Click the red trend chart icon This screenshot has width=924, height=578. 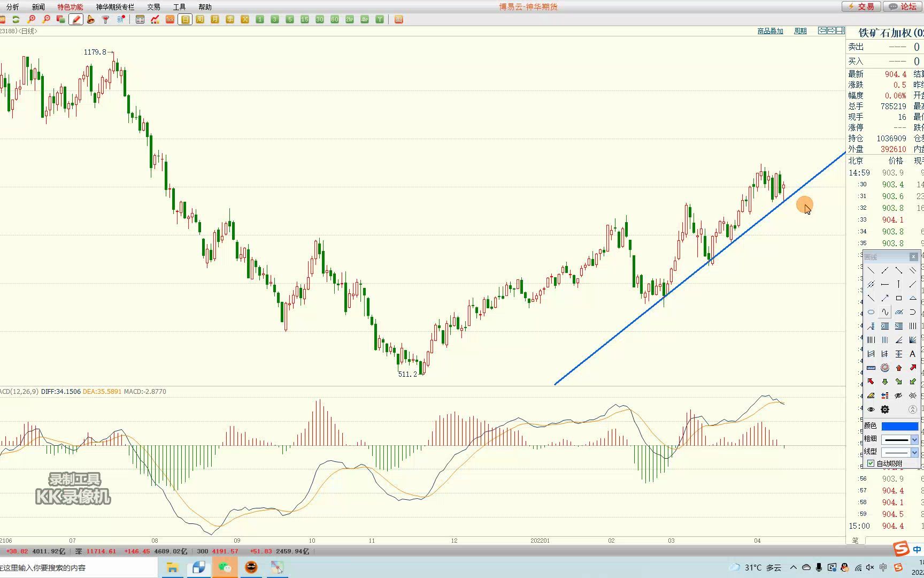click(155, 19)
